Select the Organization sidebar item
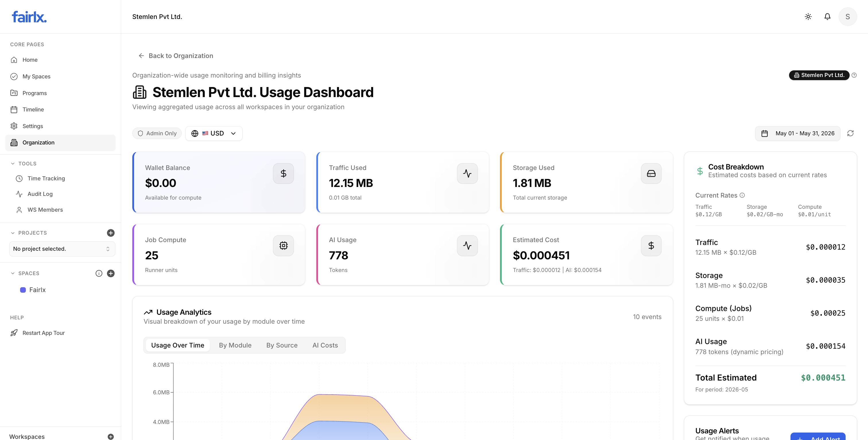 point(60,143)
